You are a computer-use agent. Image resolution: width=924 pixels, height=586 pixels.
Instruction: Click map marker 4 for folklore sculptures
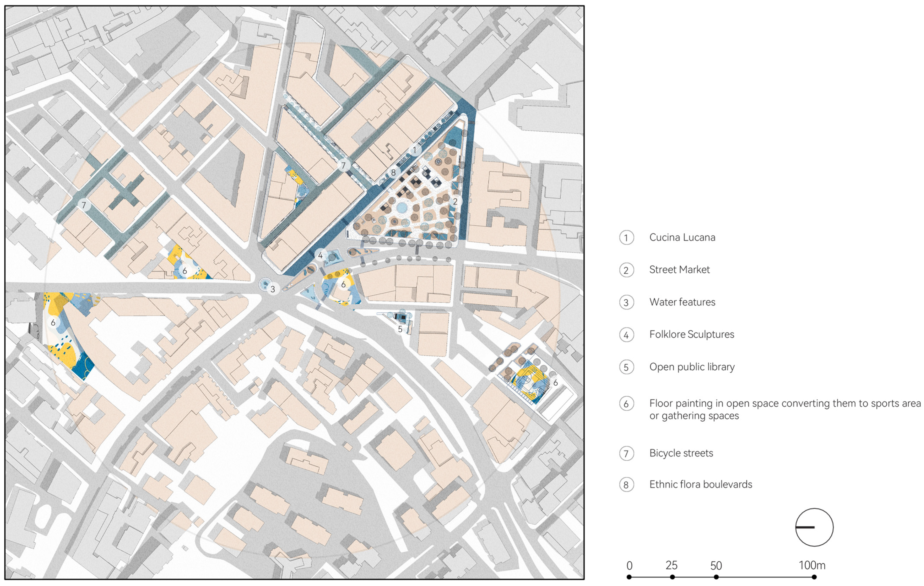click(x=320, y=255)
